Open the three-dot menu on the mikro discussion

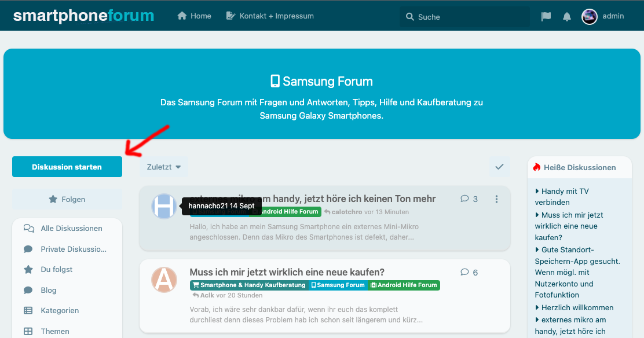(496, 199)
